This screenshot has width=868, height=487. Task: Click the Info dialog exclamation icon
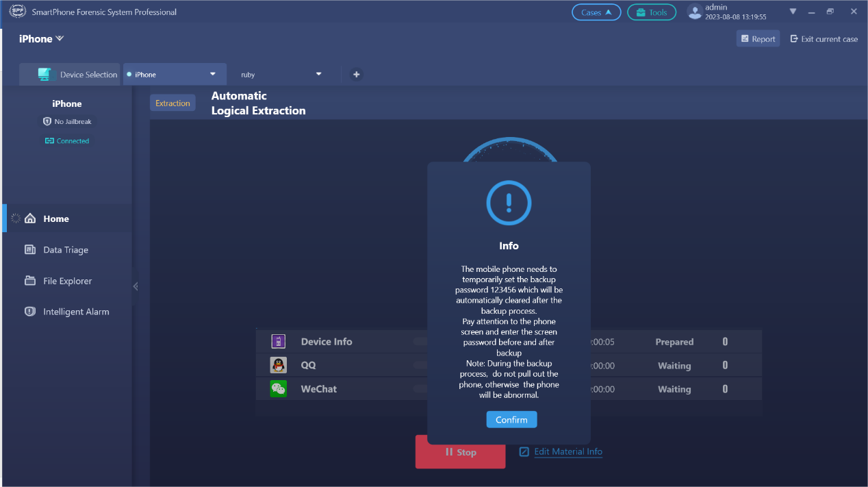click(x=509, y=202)
